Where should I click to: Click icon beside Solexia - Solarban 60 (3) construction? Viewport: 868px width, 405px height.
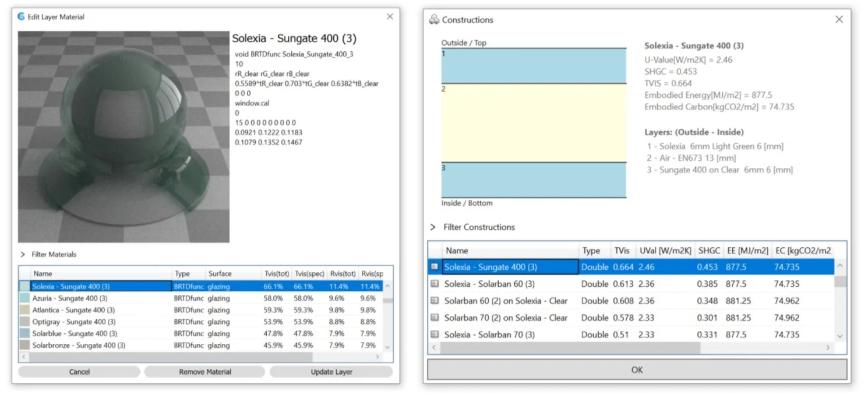[435, 284]
